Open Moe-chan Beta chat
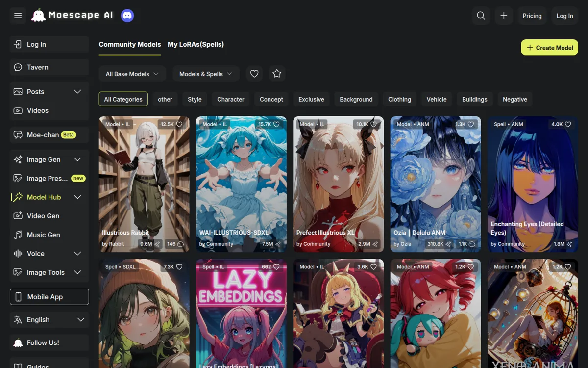This screenshot has height=368, width=588. point(49,135)
